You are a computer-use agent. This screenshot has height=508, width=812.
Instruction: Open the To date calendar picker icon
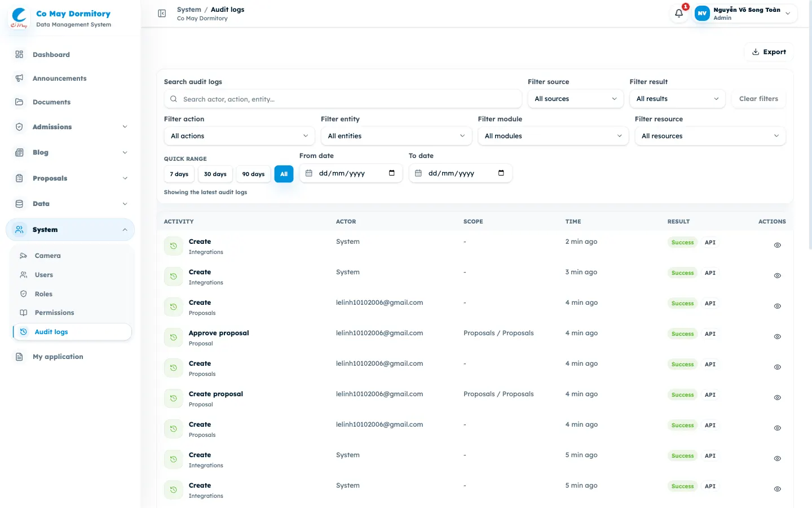tap(501, 173)
